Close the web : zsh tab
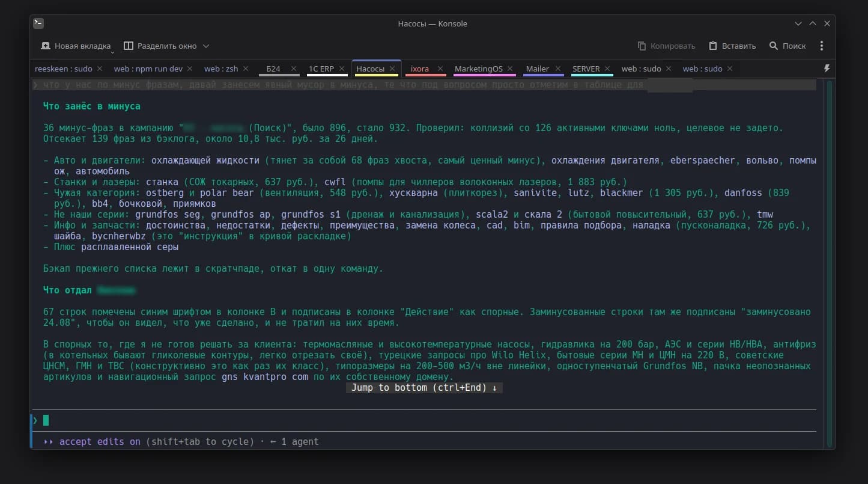Image resolution: width=868 pixels, height=484 pixels. [x=246, y=69]
